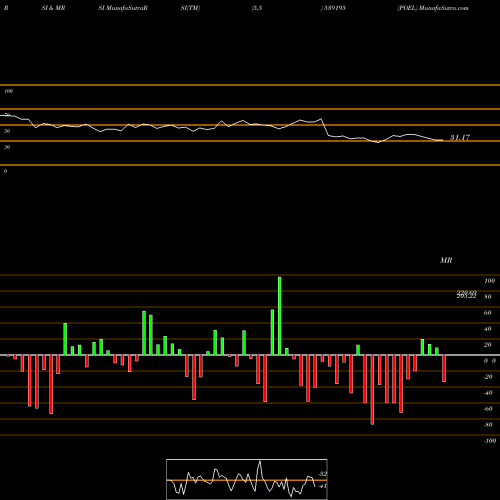500x500 pixels.
Task: Click the MR panel title label
Action: (446, 260)
